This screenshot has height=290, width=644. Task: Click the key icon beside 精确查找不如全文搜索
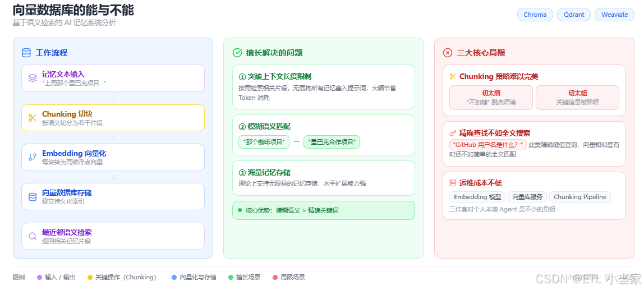click(x=453, y=133)
